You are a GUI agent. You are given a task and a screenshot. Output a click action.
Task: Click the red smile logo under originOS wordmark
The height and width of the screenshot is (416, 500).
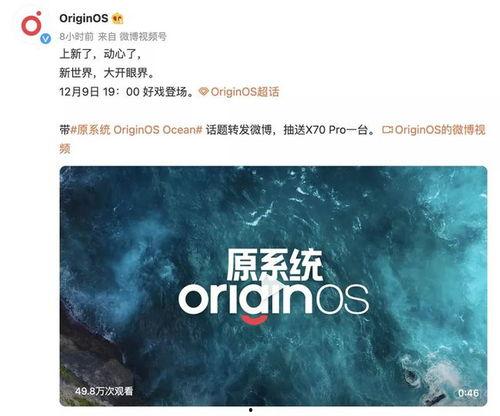255,319
